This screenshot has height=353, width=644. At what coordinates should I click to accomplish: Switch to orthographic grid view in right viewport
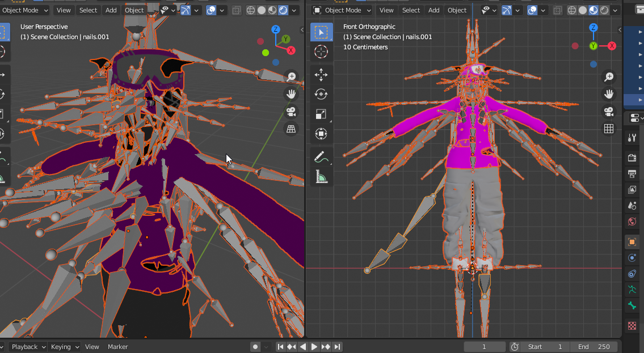609,129
